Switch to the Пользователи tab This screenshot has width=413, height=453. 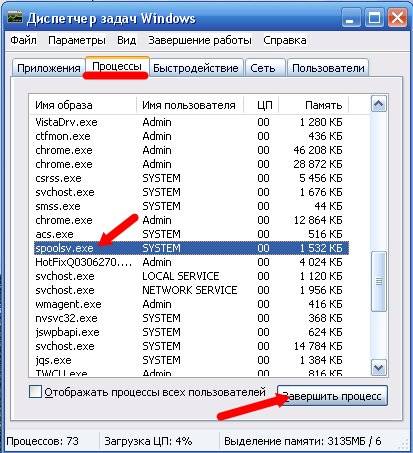[328, 68]
